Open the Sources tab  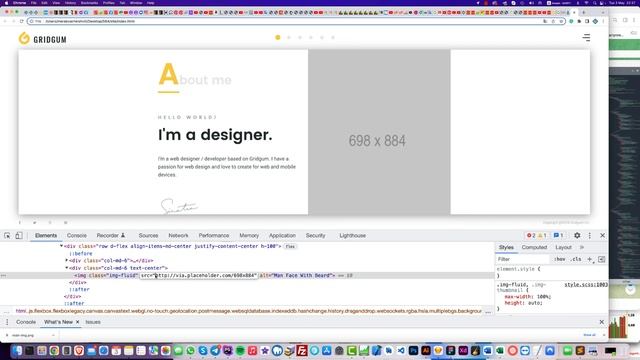click(x=148, y=236)
